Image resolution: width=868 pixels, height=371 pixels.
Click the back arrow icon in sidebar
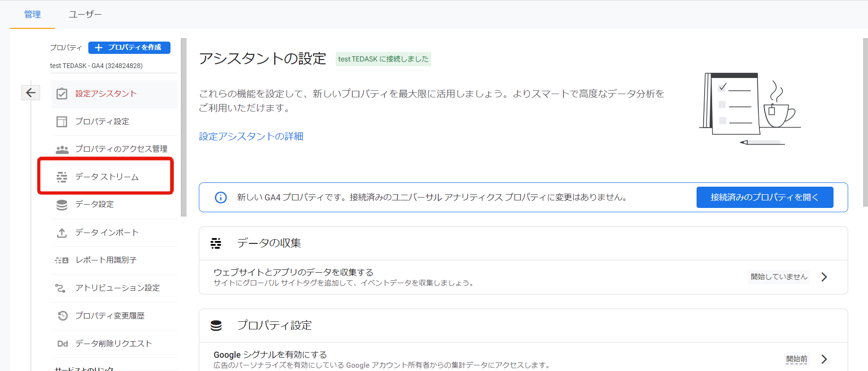[31, 93]
